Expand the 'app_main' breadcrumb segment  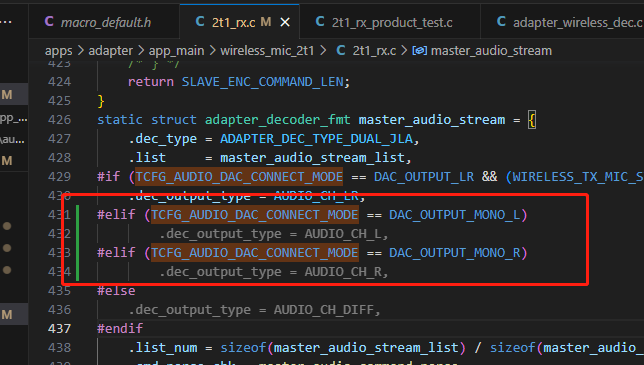point(176,51)
